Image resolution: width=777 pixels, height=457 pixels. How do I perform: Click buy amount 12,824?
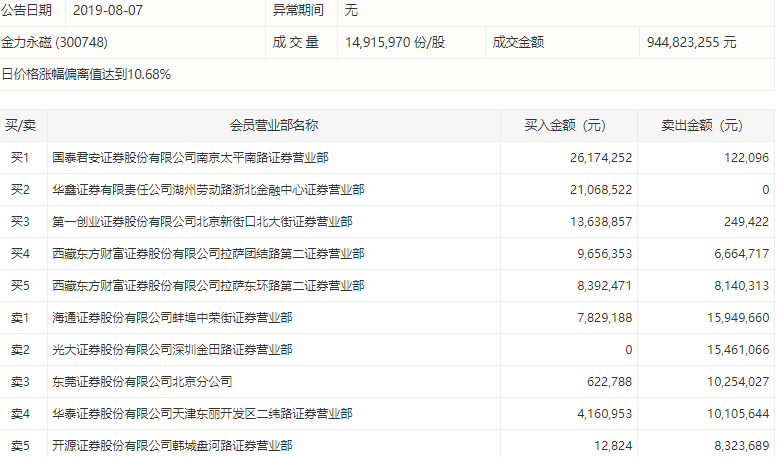[613, 446]
